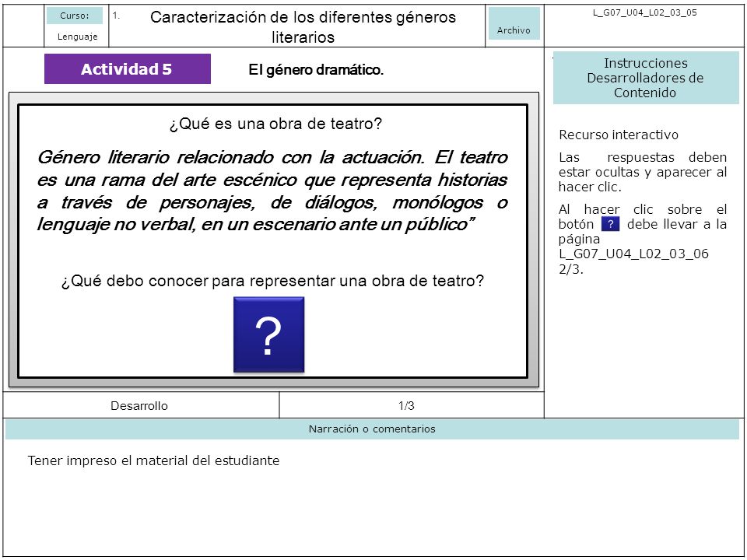Click the large blue question mark button
The image size is (747, 560).
point(268,334)
